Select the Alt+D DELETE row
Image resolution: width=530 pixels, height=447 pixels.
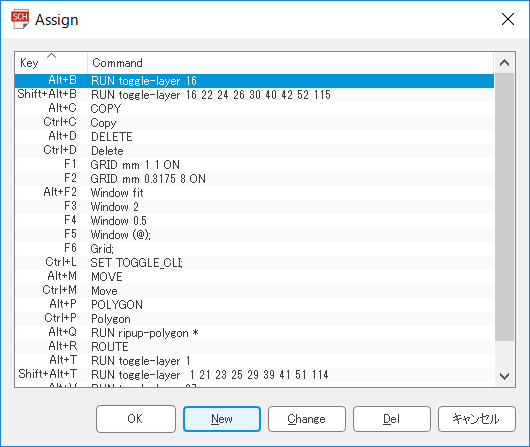click(254, 137)
